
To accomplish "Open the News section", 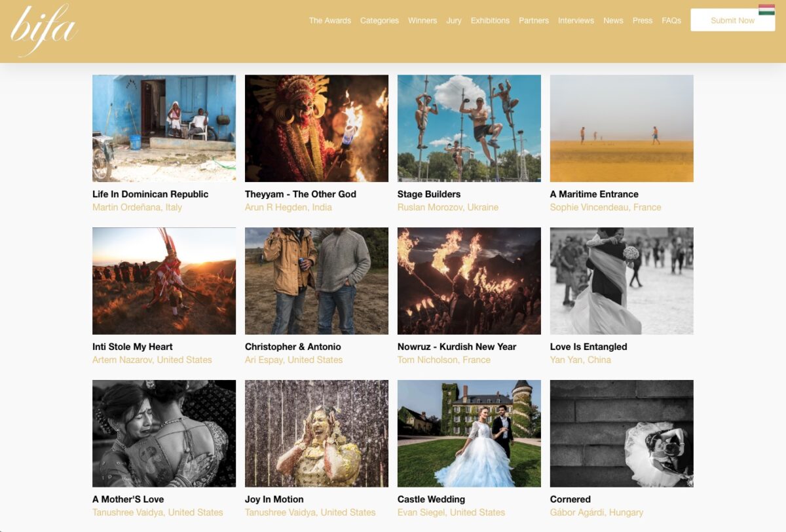I will [613, 20].
